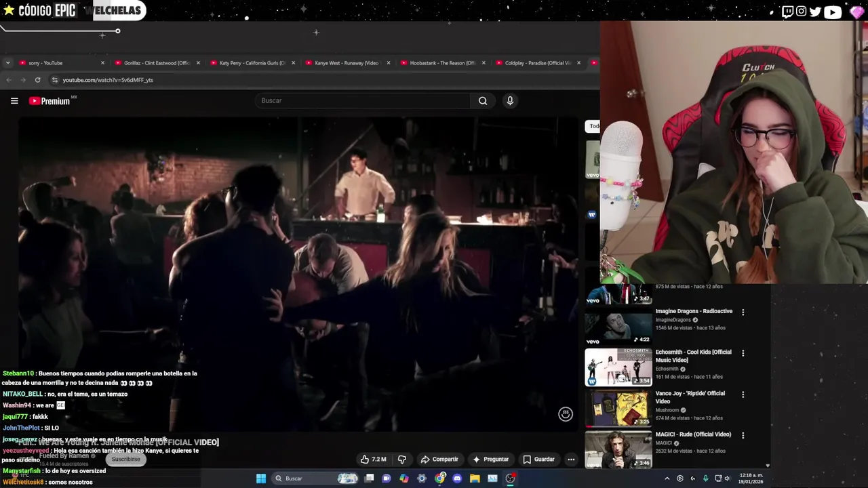Open options menu for Vance Joy - Riptide
This screenshot has width=868, height=488.
click(x=743, y=394)
